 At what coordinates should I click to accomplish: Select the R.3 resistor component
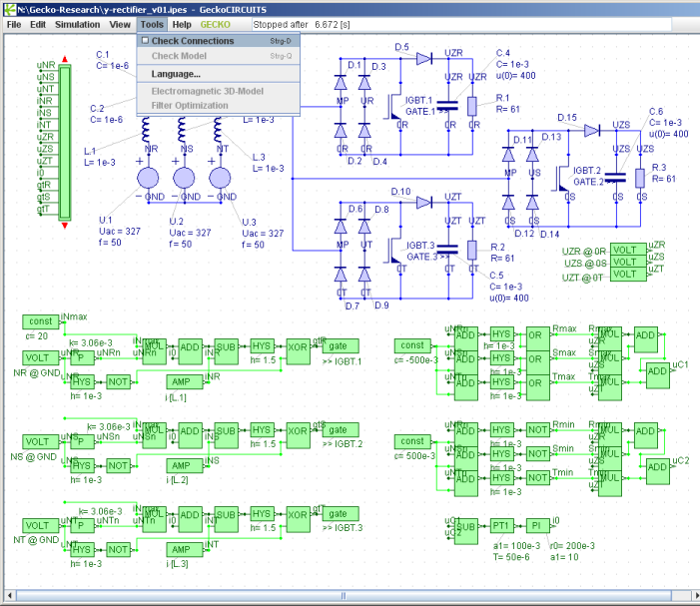pos(639,177)
